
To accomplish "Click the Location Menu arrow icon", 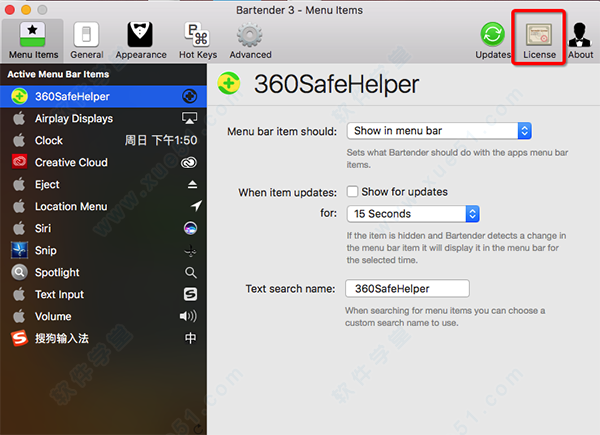I will pos(190,206).
